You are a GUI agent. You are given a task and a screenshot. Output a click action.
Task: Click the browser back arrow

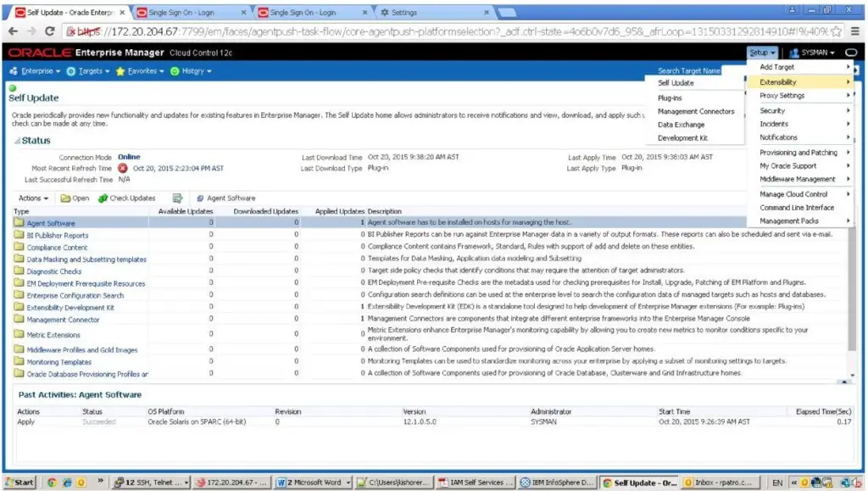[x=13, y=31]
